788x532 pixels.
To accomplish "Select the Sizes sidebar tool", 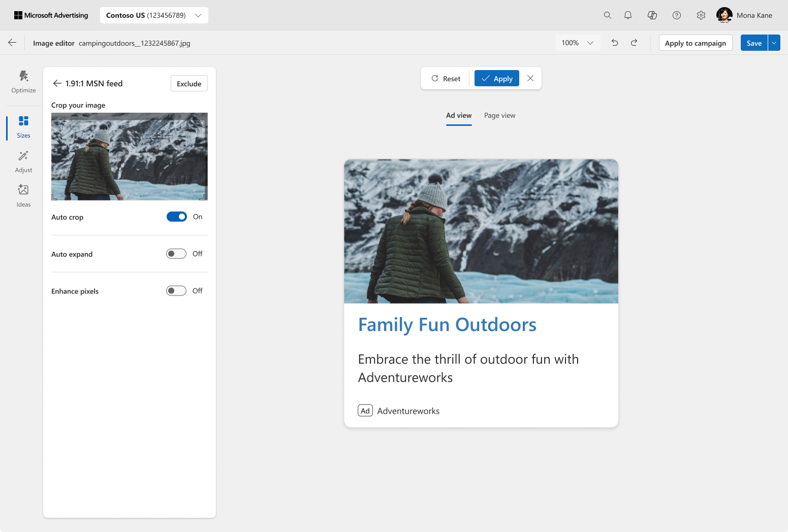I will tap(23, 127).
